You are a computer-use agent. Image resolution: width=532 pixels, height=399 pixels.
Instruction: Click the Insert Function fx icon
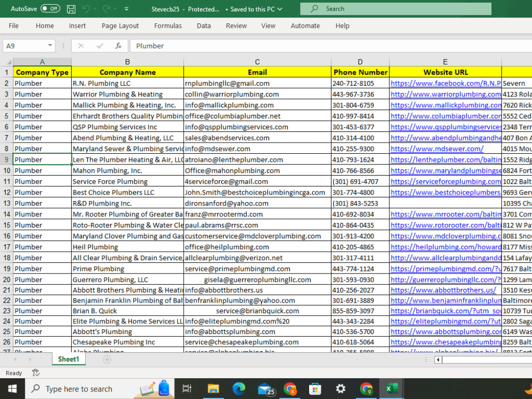click(x=119, y=46)
